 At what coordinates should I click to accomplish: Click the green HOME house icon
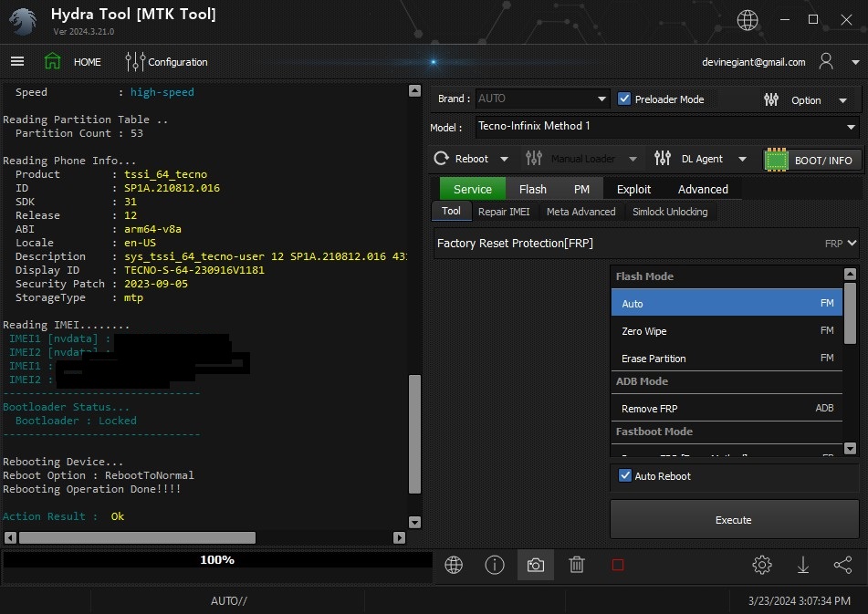click(x=53, y=61)
